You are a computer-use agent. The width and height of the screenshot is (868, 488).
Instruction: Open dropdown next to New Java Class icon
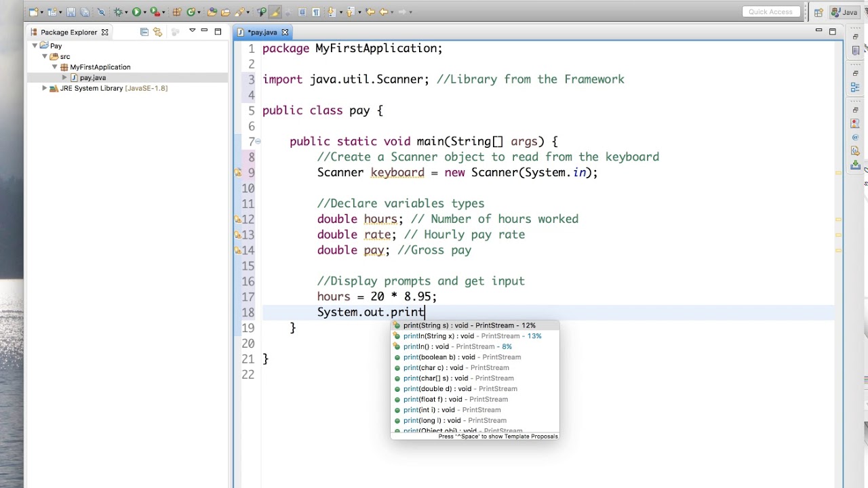tap(199, 12)
